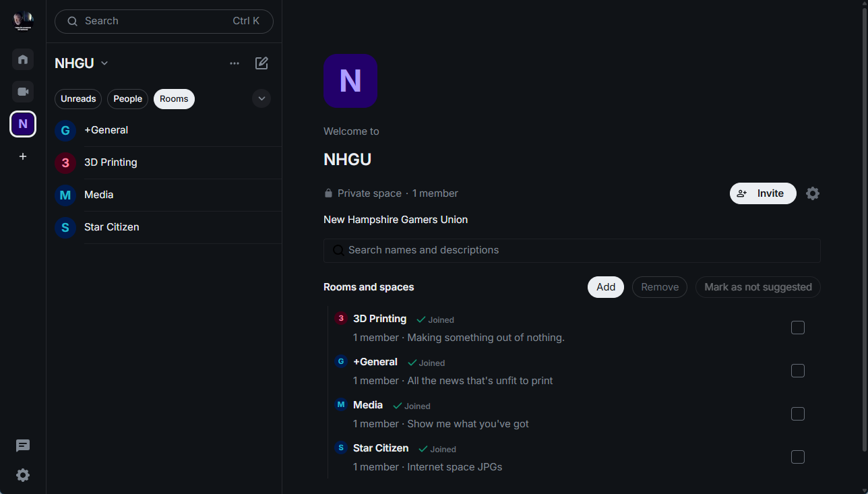This screenshot has width=868, height=494.
Task: Click the plus icon to create a space
Action: tap(23, 156)
